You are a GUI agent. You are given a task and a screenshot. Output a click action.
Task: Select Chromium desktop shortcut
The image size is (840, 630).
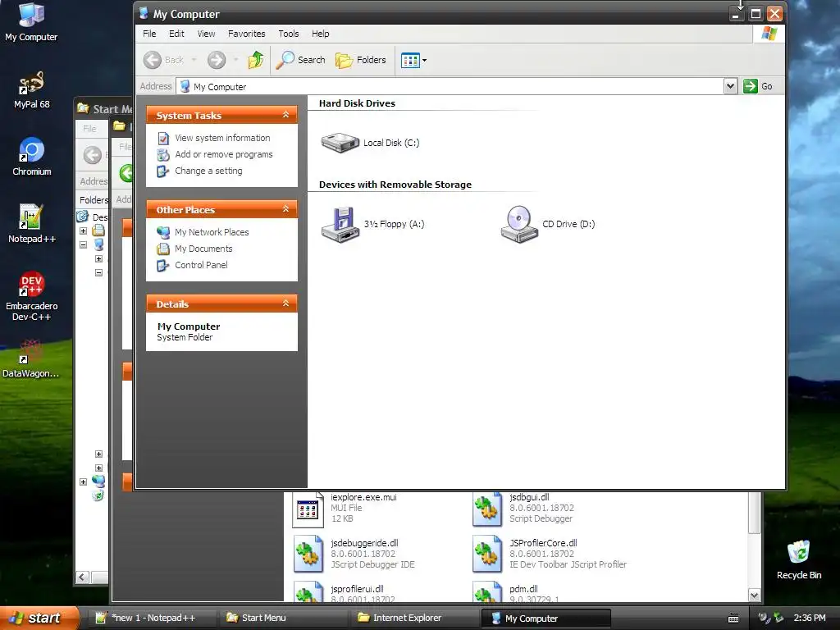click(32, 157)
